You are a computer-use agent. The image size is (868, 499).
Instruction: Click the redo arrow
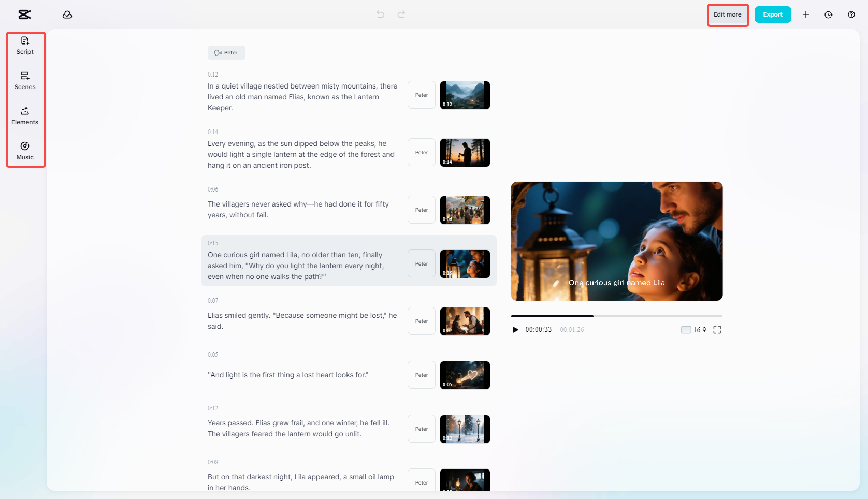point(401,14)
